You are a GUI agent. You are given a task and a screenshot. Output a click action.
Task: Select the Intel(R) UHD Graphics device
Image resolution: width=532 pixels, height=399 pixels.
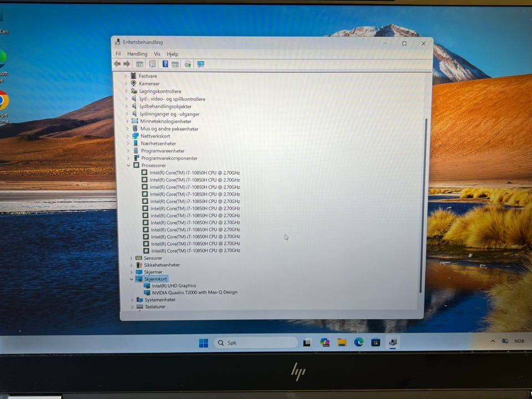coord(174,286)
